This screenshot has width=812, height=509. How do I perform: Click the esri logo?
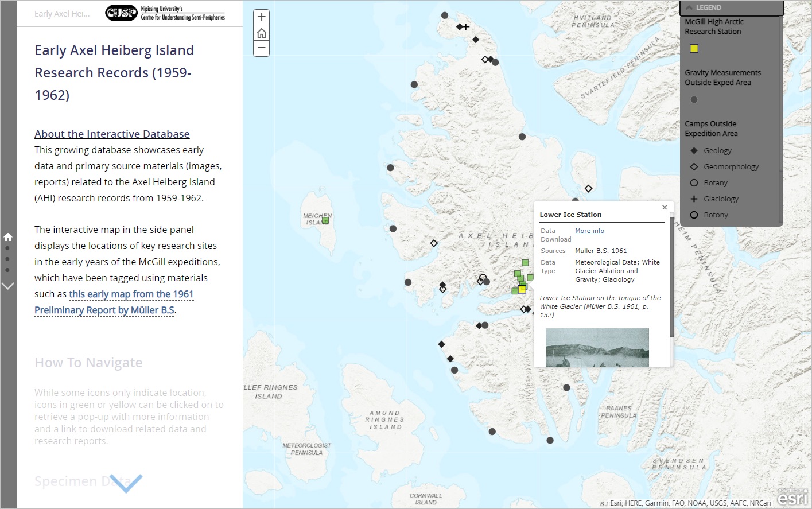tap(792, 497)
